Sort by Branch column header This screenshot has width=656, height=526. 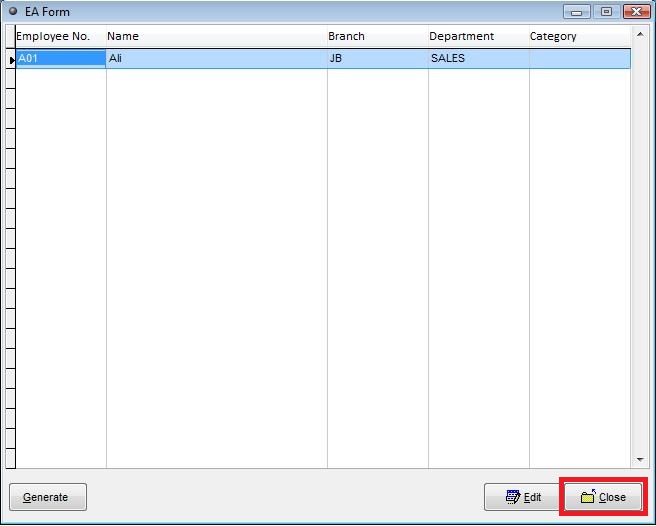coord(378,36)
